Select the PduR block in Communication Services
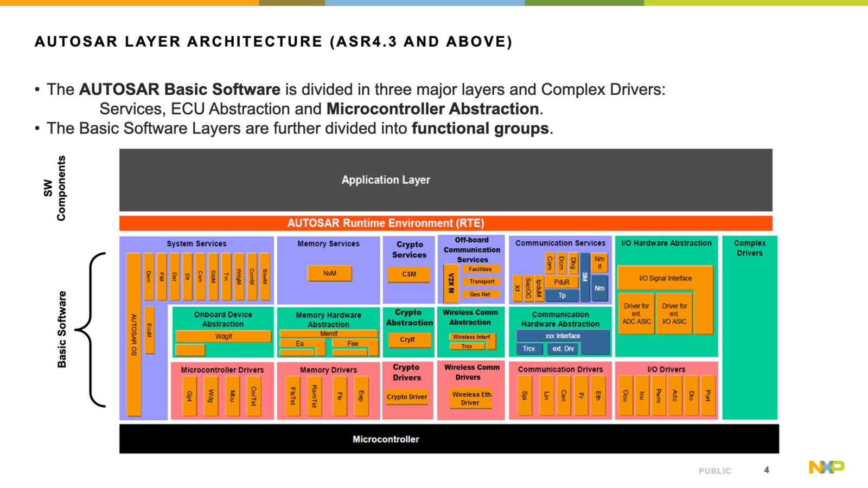Screen dimensions: 868x488 click(561, 282)
